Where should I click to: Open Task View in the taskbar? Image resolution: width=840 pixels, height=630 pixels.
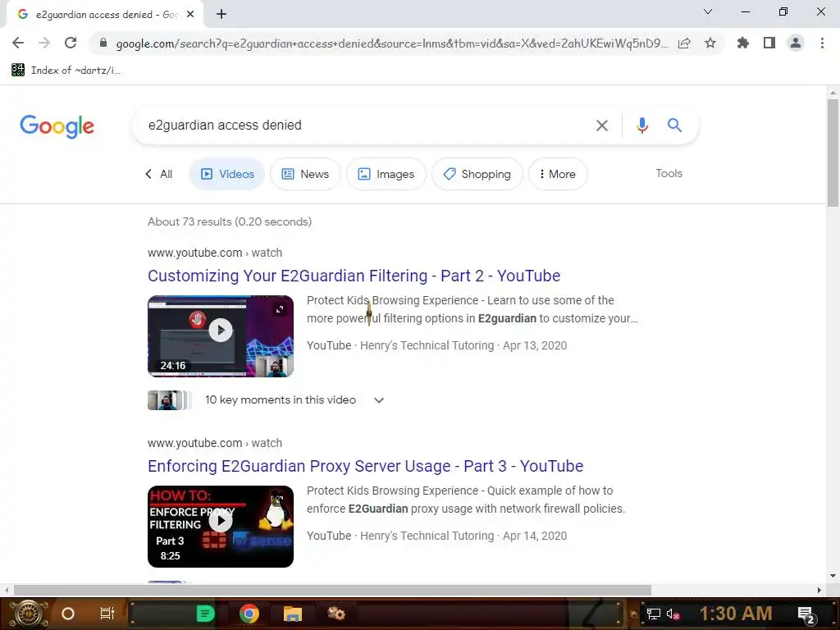pos(107,614)
